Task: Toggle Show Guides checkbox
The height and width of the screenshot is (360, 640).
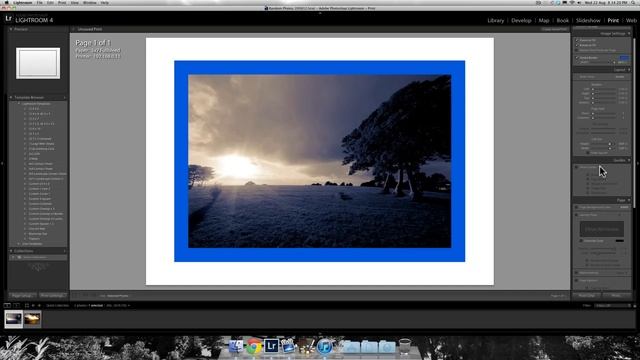Action: pos(577,167)
